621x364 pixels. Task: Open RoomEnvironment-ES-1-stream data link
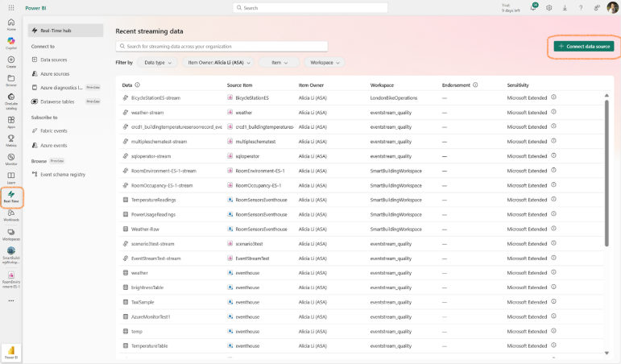[x=164, y=171]
